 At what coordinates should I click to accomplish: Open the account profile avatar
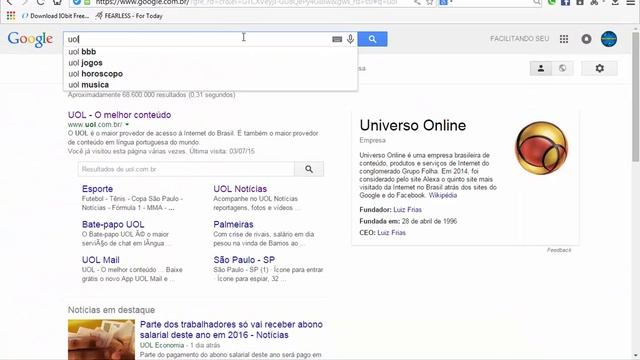pyautogui.click(x=609, y=39)
